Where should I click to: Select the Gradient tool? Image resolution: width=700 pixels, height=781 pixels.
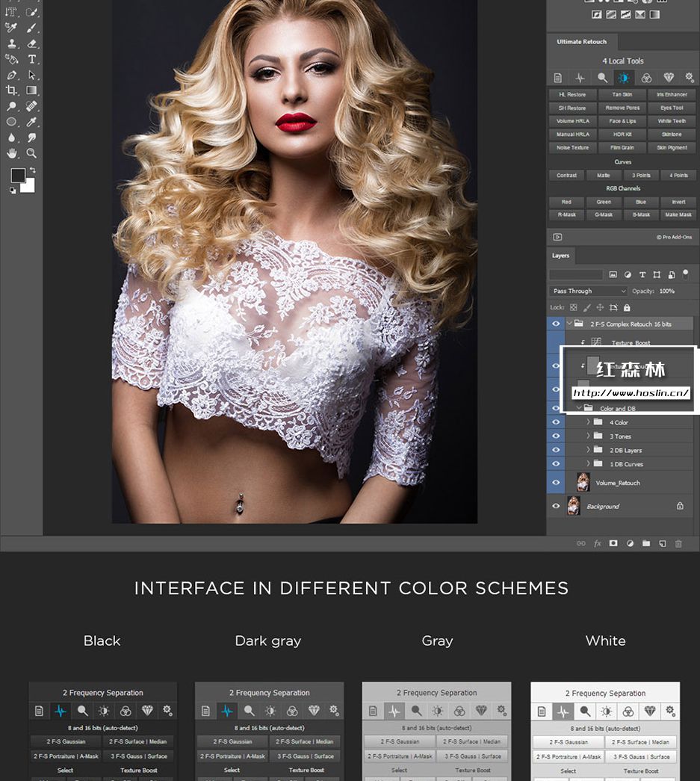[x=32, y=90]
